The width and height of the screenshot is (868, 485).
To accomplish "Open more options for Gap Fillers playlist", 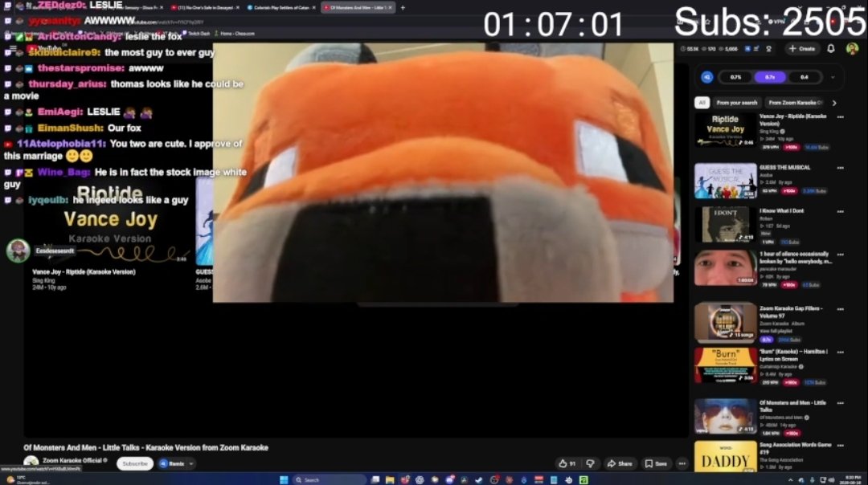I will [x=841, y=309].
